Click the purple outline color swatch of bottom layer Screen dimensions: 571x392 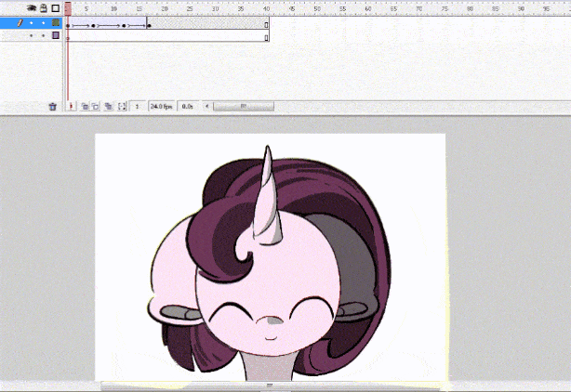tap(56, 35)
